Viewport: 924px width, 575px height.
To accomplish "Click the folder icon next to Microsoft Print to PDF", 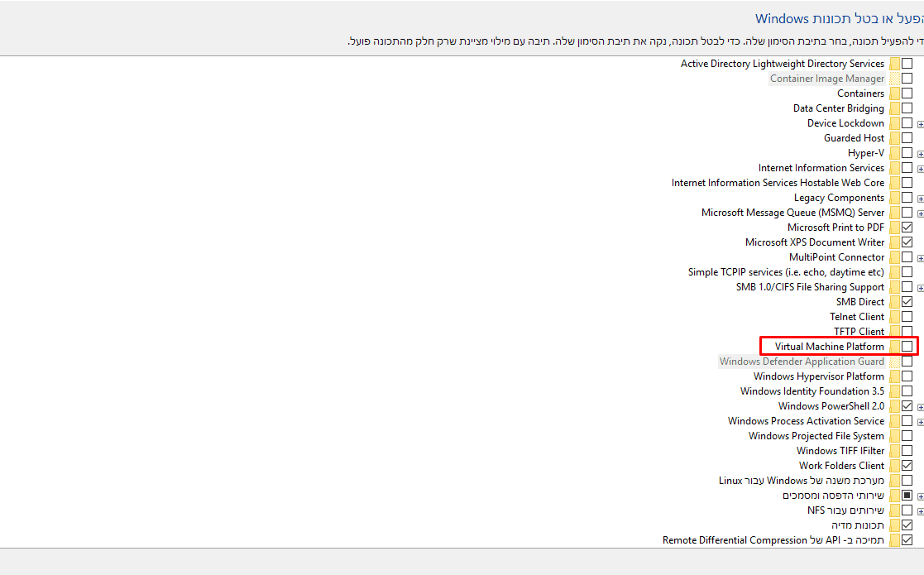I will tap(894, 228).
